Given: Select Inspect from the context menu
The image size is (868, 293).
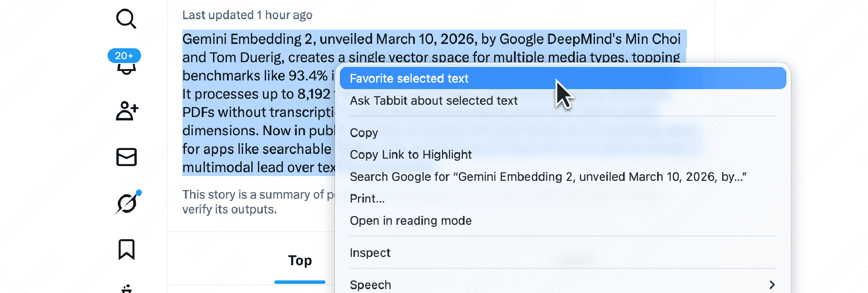Looking at the screenshot, I should pyautogui.click(x=370, y=253).
